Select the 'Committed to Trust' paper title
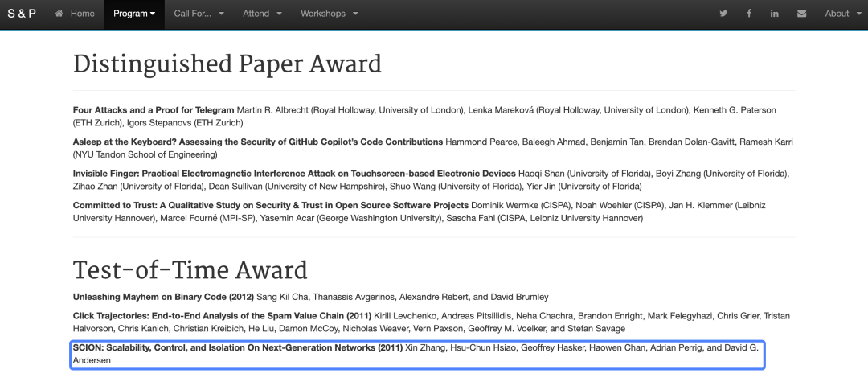The height and width of the screenshot is (390, 868). pos(271,205)
